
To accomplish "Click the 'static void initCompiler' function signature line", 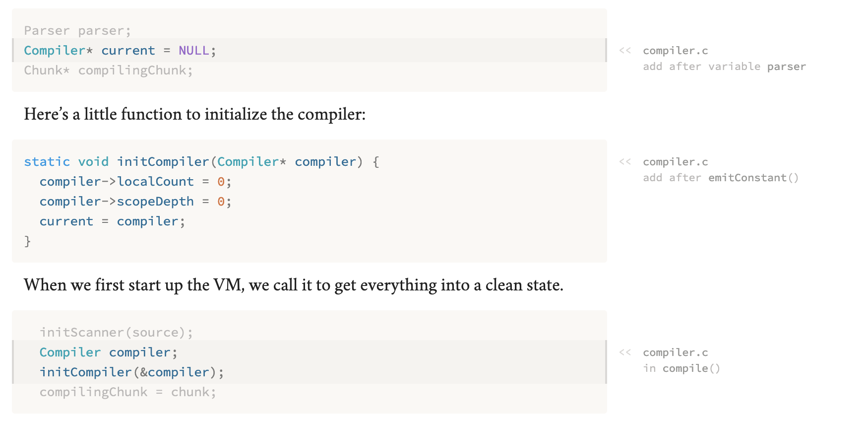I will 201,162.
